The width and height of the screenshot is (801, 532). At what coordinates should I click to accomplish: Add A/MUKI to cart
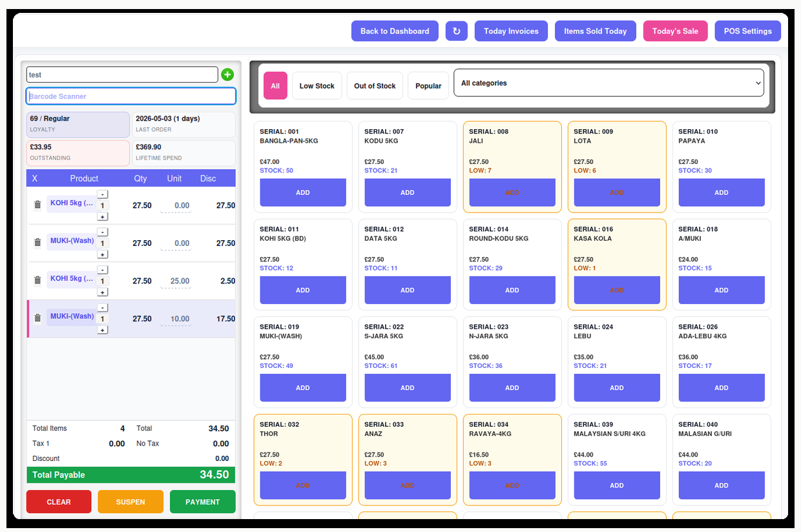point(722,290)
